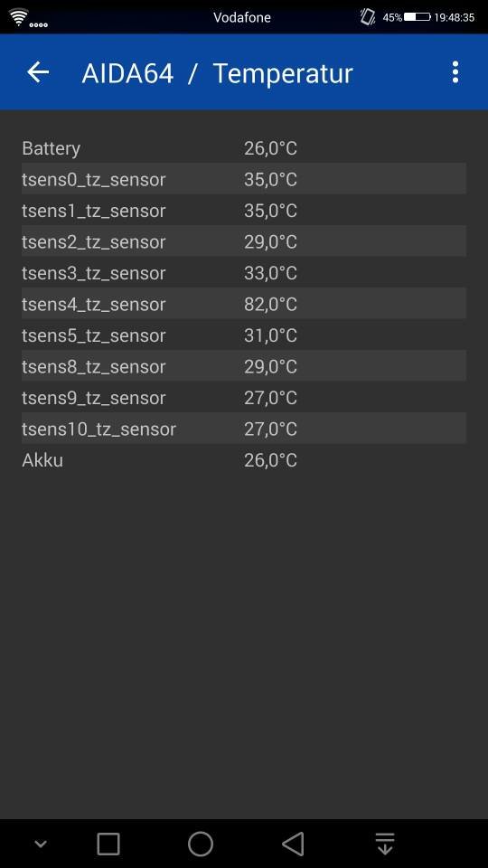This screenshot has height=868, width=488.
Task: Tap the battery indicator in the status bar
Action: point(418,17)
